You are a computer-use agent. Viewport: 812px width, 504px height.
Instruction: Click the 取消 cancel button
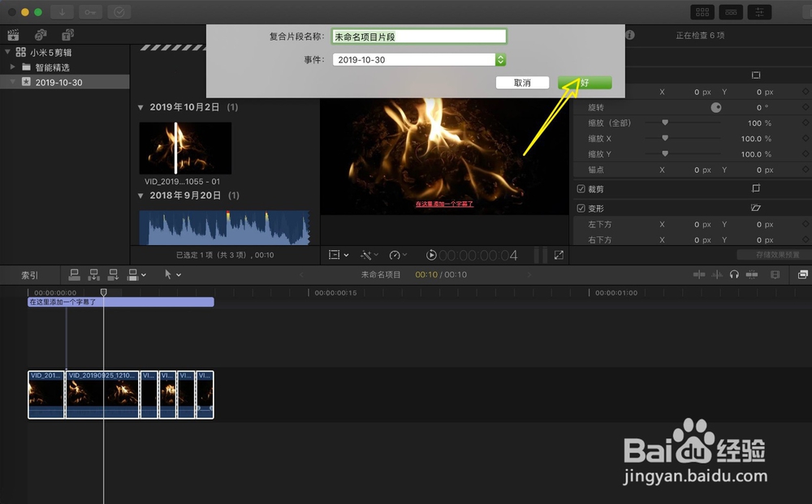[x=522, y=83]
